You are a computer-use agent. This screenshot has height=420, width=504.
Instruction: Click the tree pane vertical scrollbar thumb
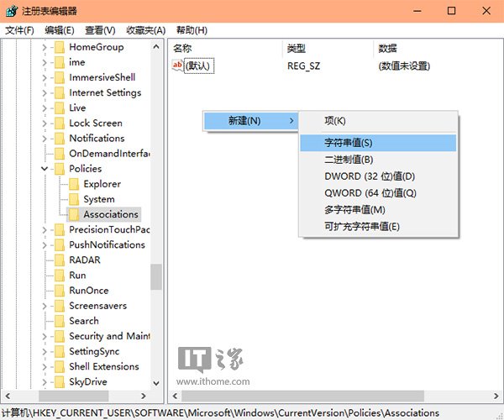point(156,277)
